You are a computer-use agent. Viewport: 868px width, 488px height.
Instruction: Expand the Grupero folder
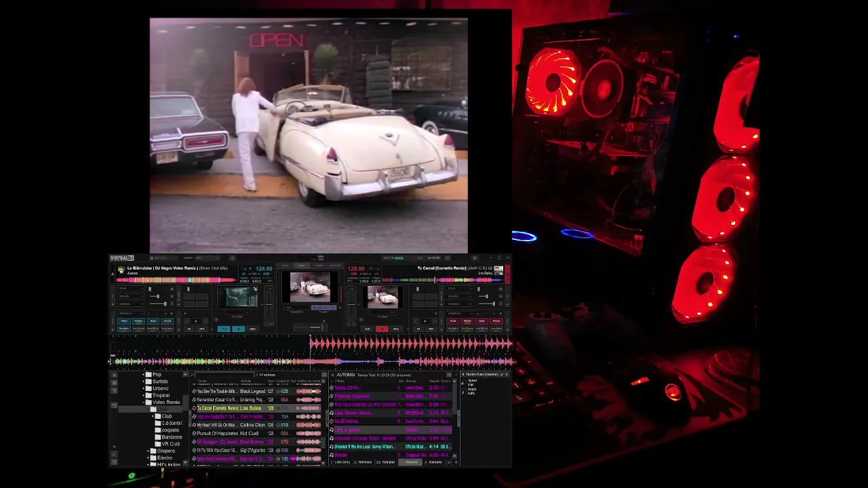tap(148, 451)
